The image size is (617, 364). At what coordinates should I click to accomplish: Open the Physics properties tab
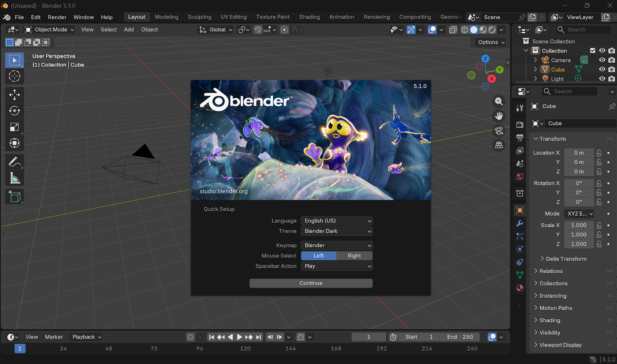point(520,249)
